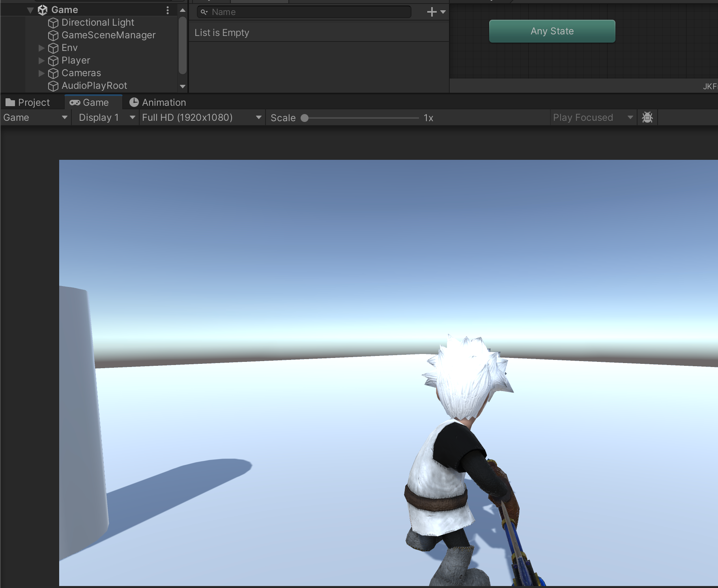Screen dimensions: 718x588
Task: Open the Game view mode dropdown
Action: [36, 118]
